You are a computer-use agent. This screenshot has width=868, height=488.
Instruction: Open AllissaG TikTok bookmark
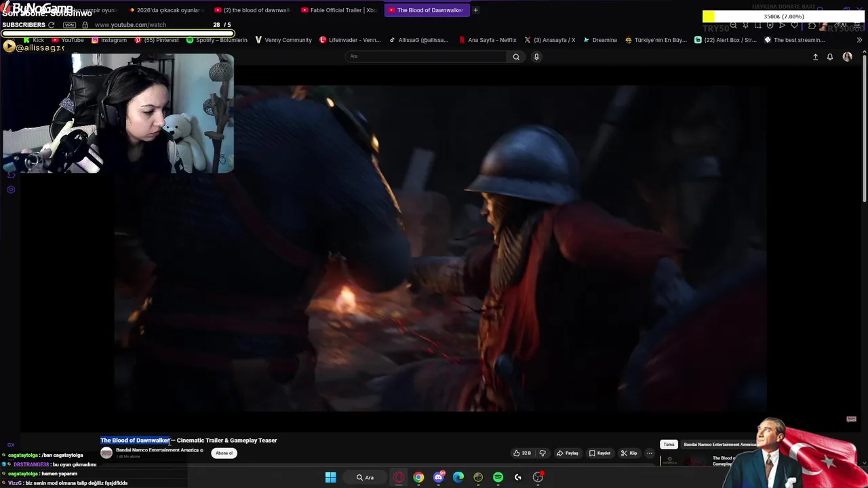[418, 40]
